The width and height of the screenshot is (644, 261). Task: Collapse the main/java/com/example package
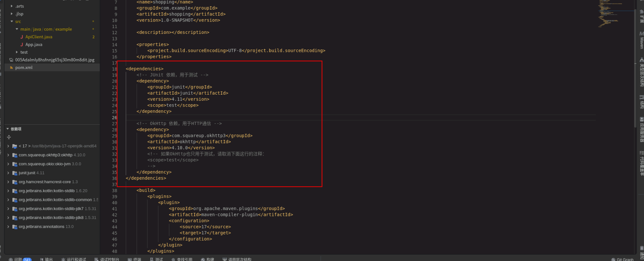pos(17,29)
